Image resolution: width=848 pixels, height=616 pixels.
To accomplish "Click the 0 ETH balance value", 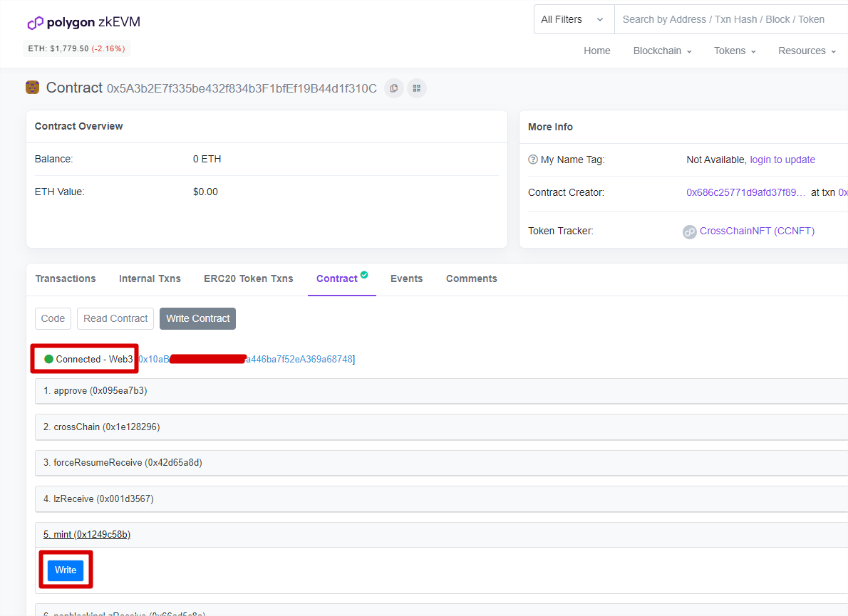I will click(207, 159).
